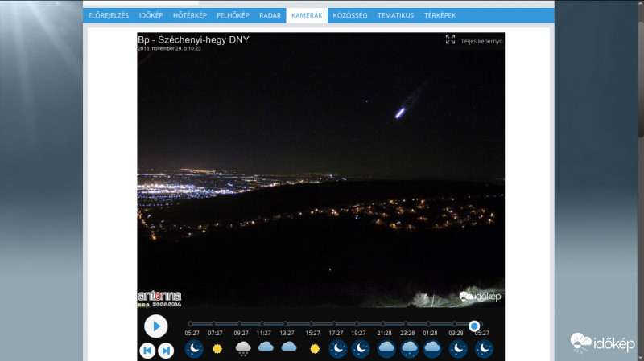This screenshot has width=644, height=361.
Task: Open the TÉRKÉPEK tab
Action: tap(440, 15)
